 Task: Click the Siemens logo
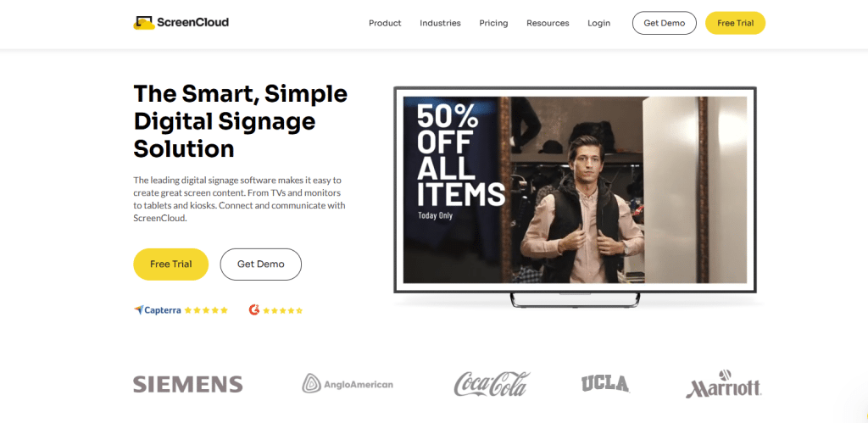(187, 384)
